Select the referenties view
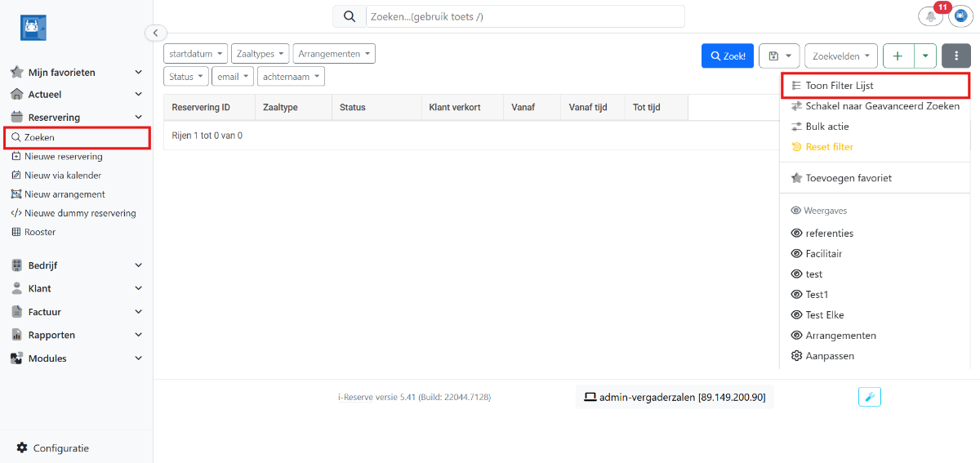Screen dimensions: 980x463 tap(829, 234)
